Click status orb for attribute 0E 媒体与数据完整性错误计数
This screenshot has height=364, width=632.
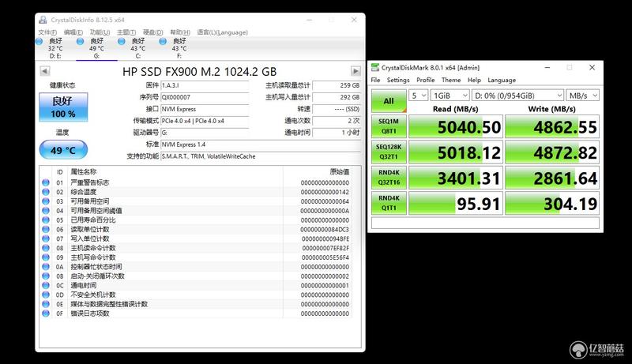click(x=46, y=304)
